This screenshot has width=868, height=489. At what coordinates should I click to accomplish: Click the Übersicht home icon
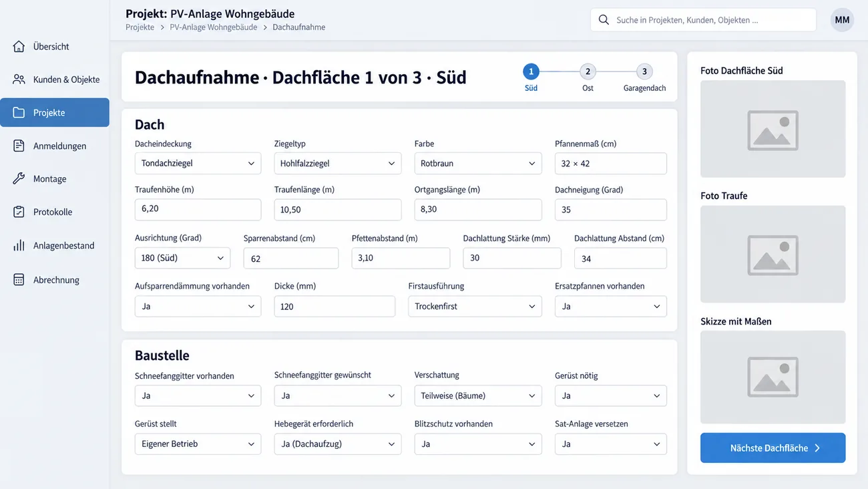tap(19, 47)
